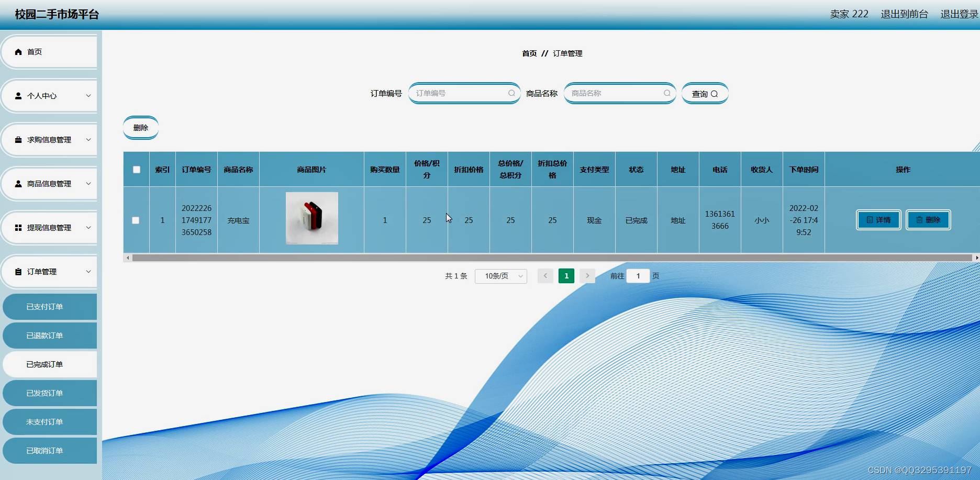Focus the 订单编号 input field
This screenshot has width=980, height=480.
(464, 93)
